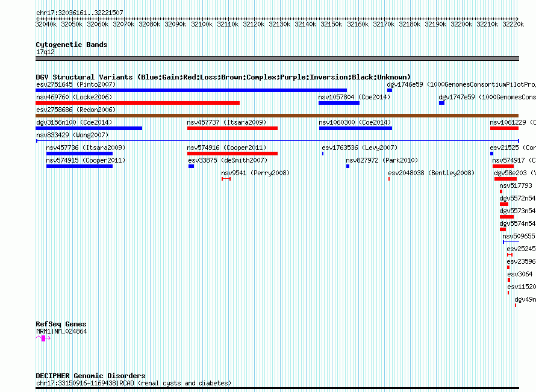Select the blue gain bar under esv2751645
This screenshot has width=536, height=392.
(x=191, y=90)
